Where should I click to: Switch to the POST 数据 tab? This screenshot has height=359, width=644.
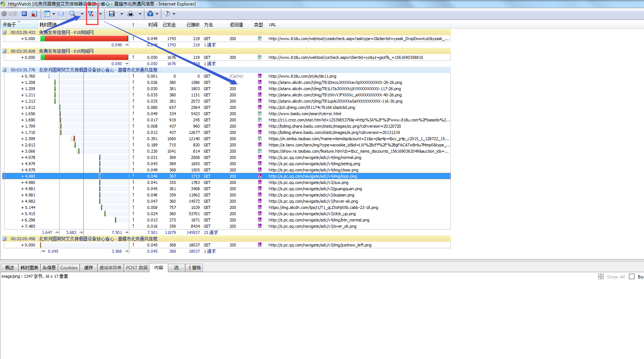point(137,268)
